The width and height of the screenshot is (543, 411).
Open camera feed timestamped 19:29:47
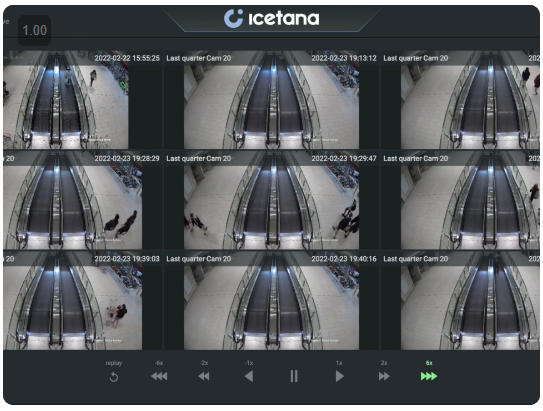tap(272, 200)
